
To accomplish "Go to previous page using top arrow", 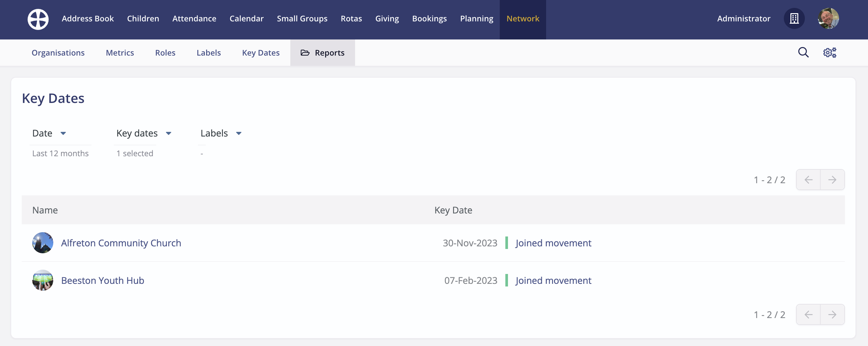I will 808,180.
